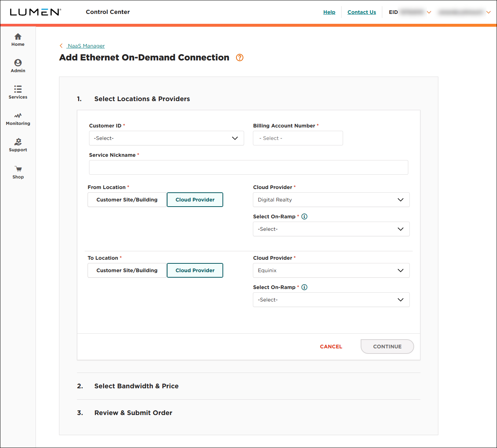Open To Location Select On-Ramp dropdown
Viewport: 497px width, 448px height.
(331, 300)
